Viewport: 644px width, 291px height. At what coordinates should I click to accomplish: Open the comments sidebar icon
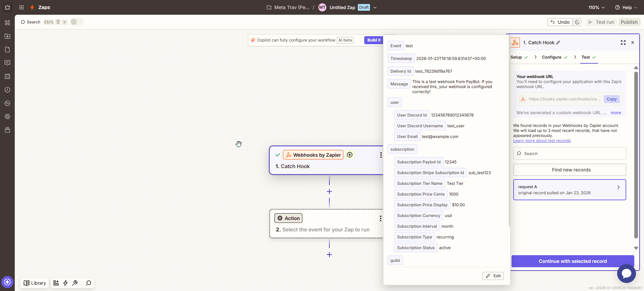7,63
